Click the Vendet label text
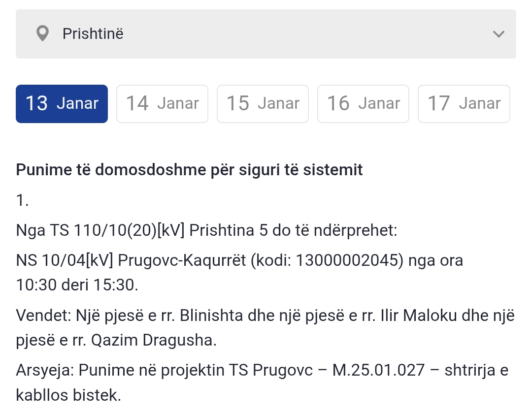This screenshot has width=532, height=415. (43, 315)
